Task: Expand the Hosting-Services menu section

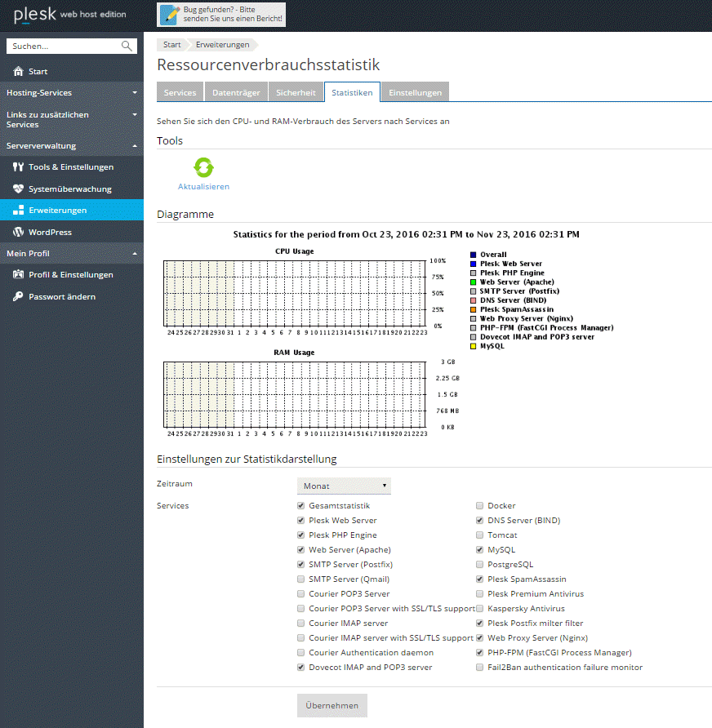Action: (72, 92)
